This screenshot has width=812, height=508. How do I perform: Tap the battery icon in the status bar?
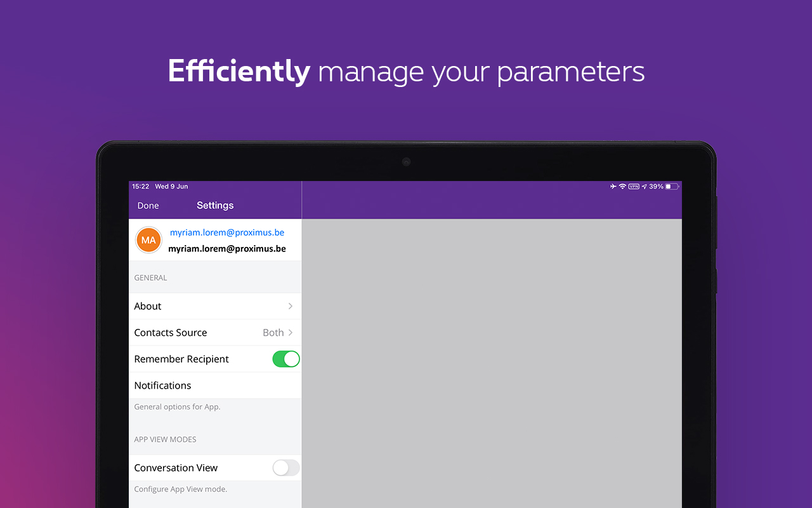671,186
